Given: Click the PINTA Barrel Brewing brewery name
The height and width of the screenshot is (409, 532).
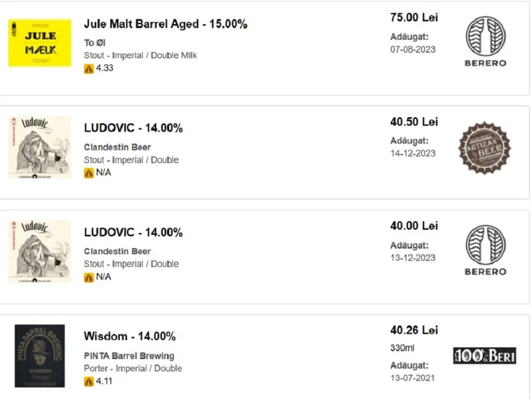Looking at the screenshot, I should click(129, 356).
